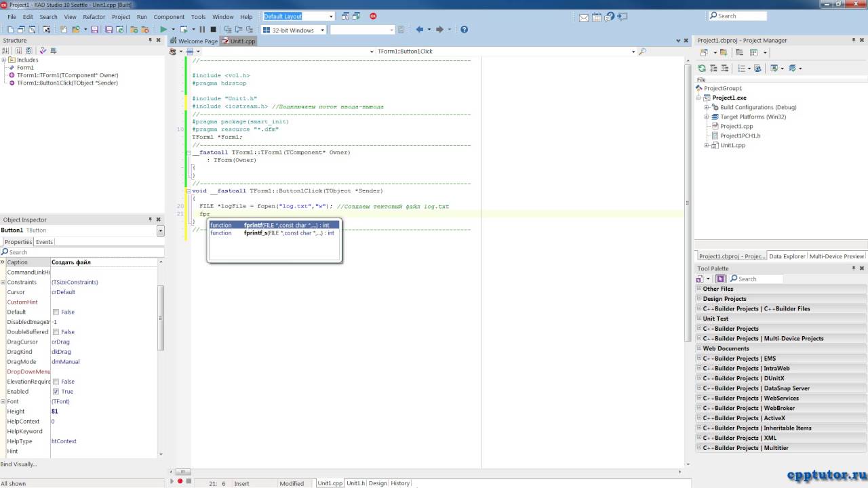
Task: Select fprintf from the code completion list
Action: click(x=273, y=225)
